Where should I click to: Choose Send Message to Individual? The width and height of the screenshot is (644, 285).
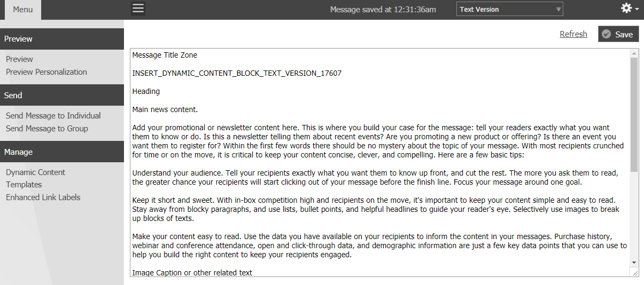53,116
